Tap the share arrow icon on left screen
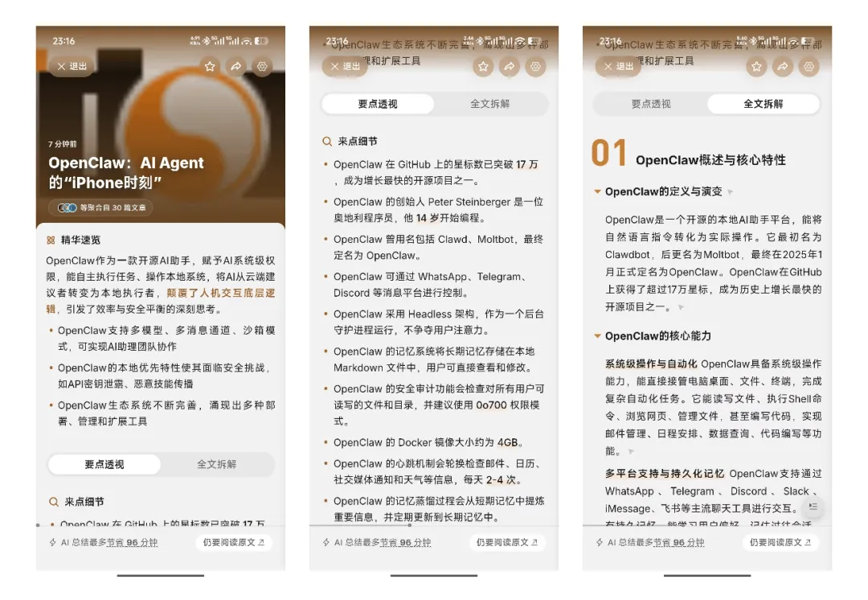The image size is (868, 600). [235, 67]
